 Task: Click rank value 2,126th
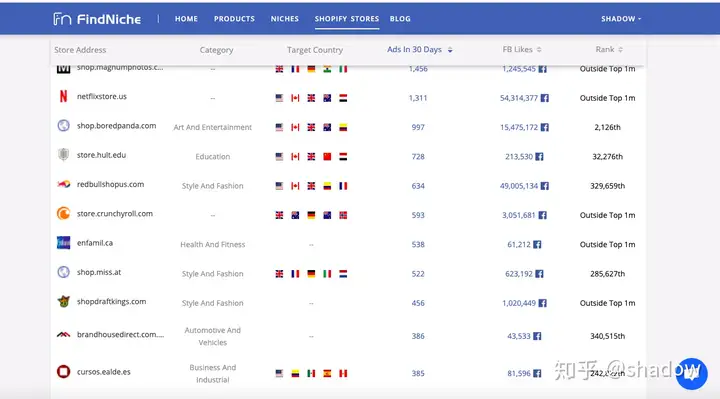608,127
